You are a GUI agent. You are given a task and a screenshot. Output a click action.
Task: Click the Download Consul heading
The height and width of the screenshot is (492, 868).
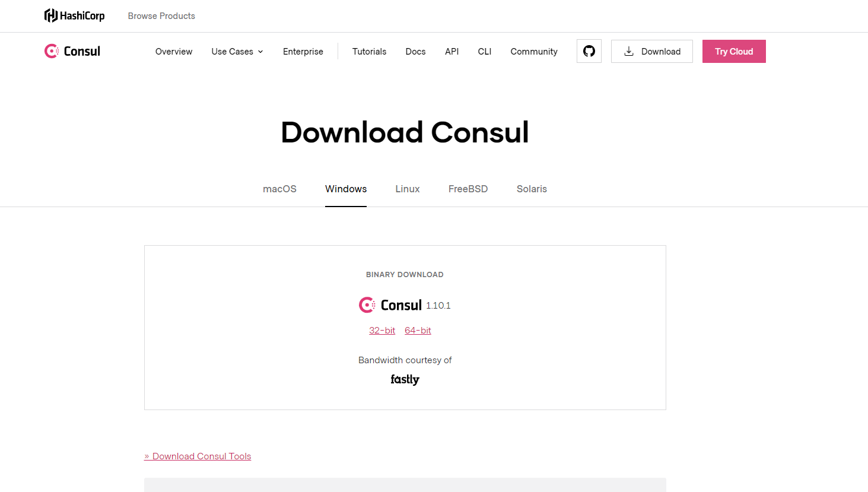click(405, 132)
